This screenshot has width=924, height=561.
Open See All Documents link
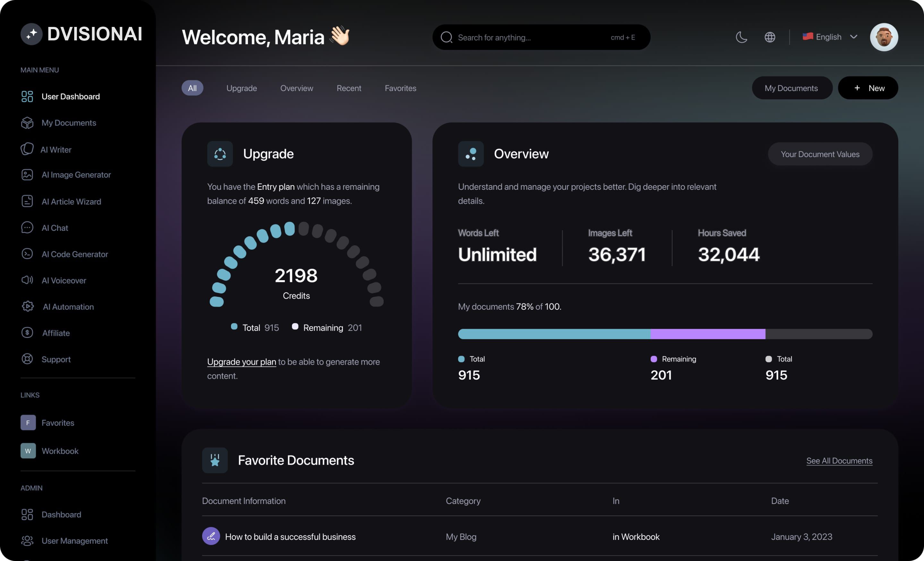point(839,461)
